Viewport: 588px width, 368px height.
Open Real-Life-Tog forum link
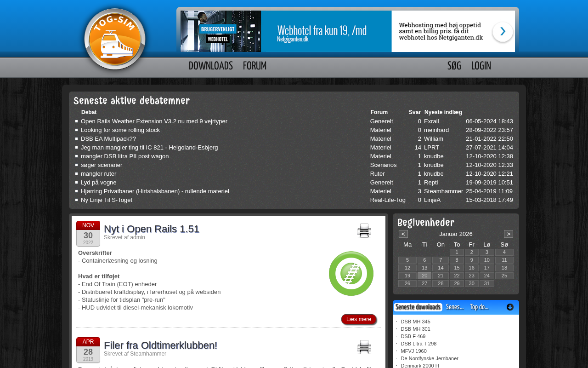coord(388,200)
